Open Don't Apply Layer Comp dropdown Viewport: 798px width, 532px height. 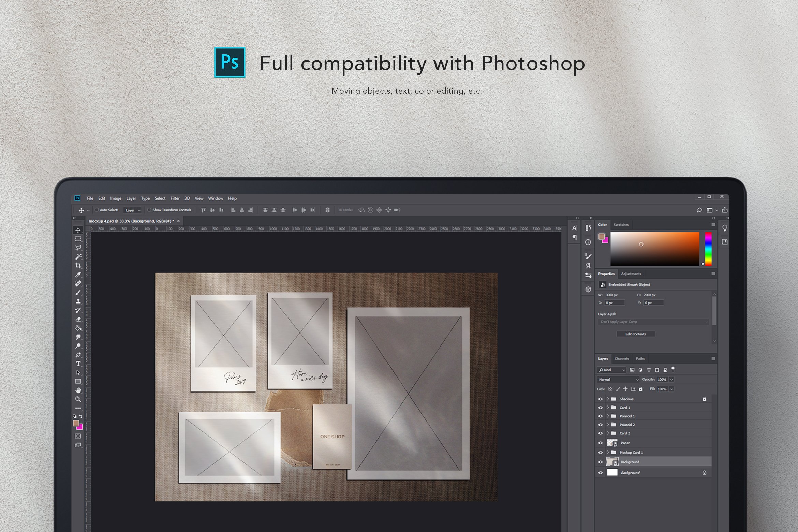click(x=653, y=322)
